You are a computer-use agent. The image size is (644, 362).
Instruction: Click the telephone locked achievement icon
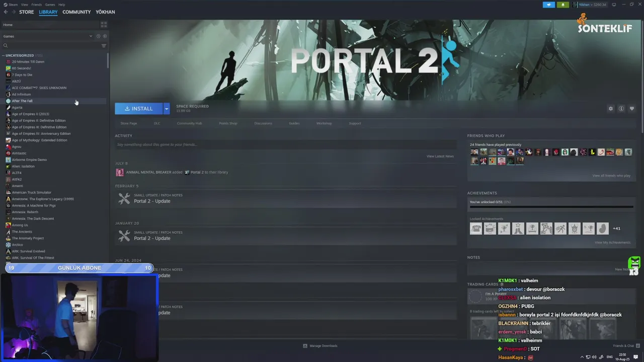pyautogui.click(x=476, y=228)
